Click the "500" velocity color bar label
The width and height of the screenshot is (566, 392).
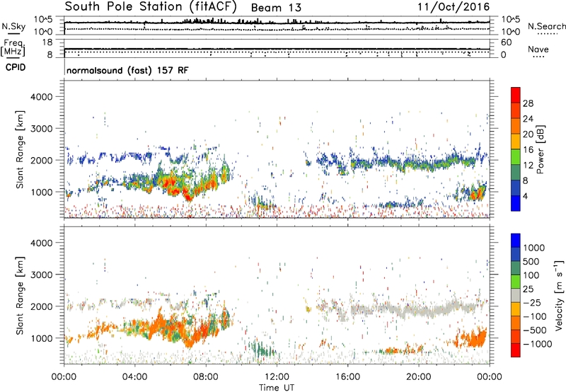coord(532,262)
